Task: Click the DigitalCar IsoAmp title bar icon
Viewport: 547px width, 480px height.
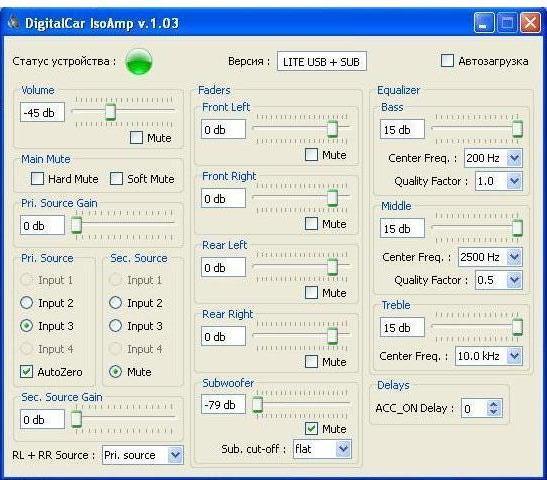Action: click(13, 22)
